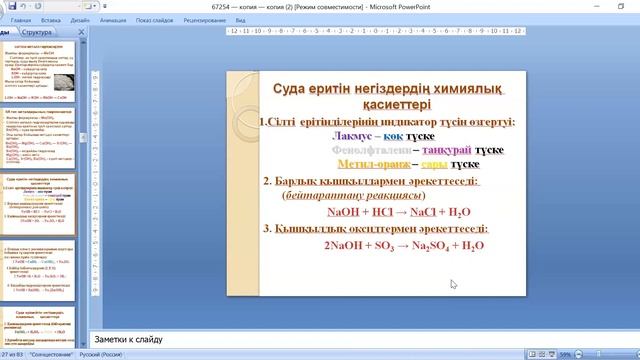Select the highlighted current slide thumbnail

click(x=39, y=204)
